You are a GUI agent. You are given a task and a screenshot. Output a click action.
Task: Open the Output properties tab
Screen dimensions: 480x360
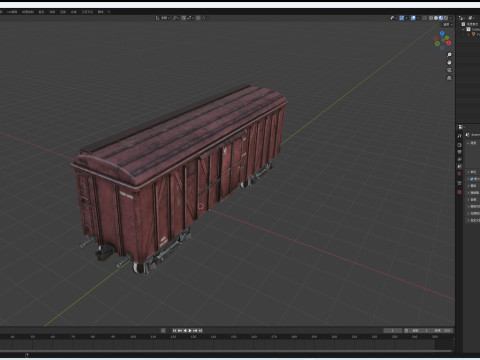460,152
